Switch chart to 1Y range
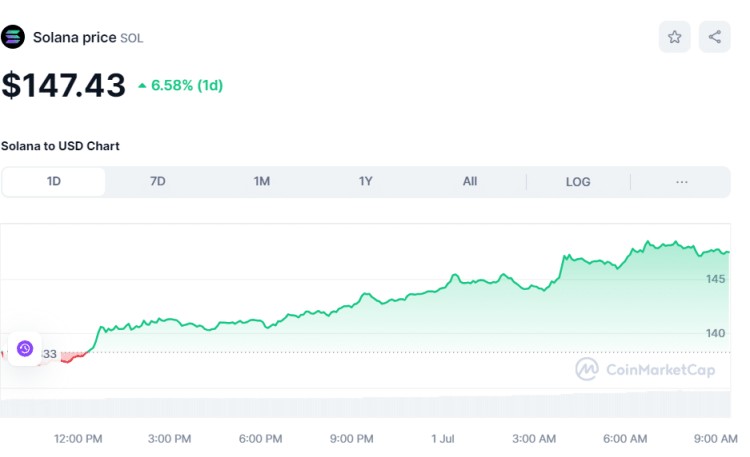This screenshot has height=457, width=750. click(x=366, y=181)
